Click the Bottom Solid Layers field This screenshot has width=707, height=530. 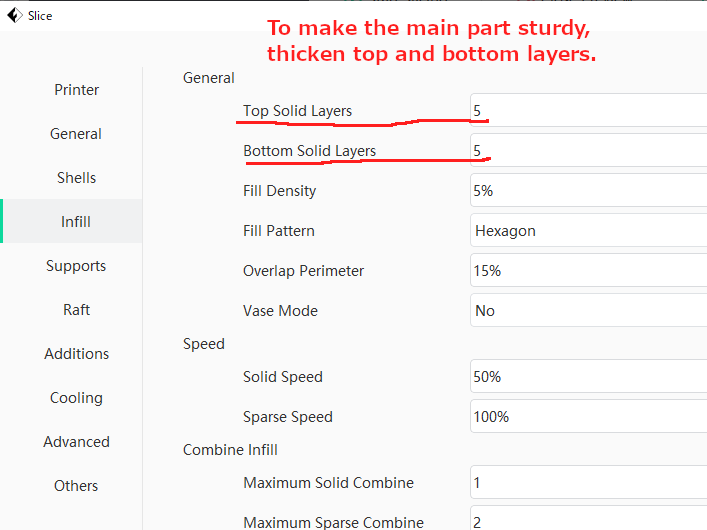click(x=588, y=151)
